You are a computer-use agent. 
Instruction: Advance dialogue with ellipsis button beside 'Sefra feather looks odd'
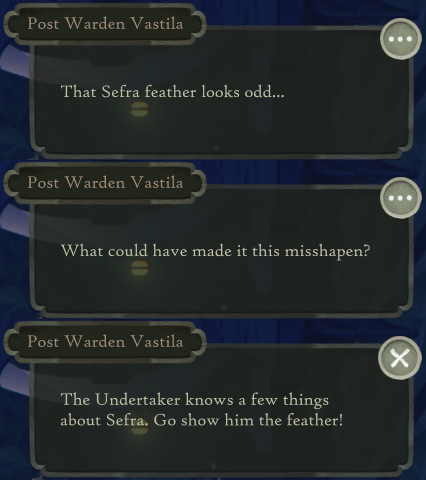click(x=400, y=39)
